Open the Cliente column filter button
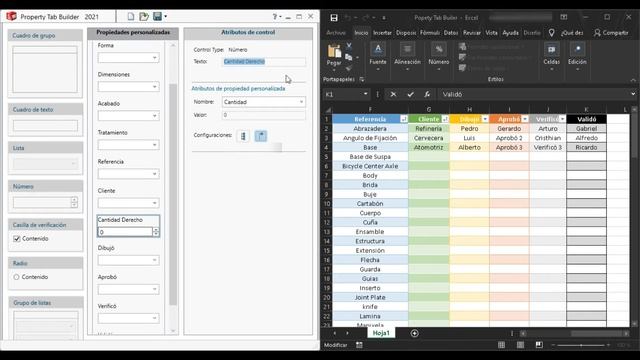Screen dimensions: 640x360 point(445,119)
